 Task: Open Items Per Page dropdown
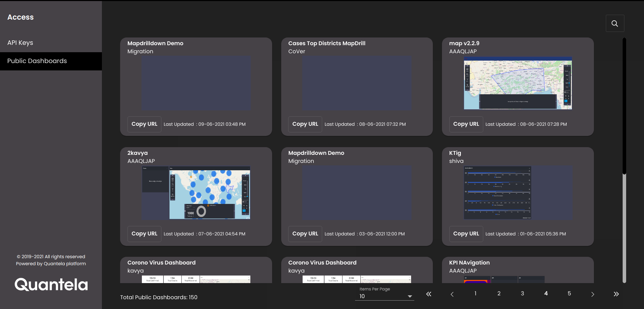pos(385,296)
